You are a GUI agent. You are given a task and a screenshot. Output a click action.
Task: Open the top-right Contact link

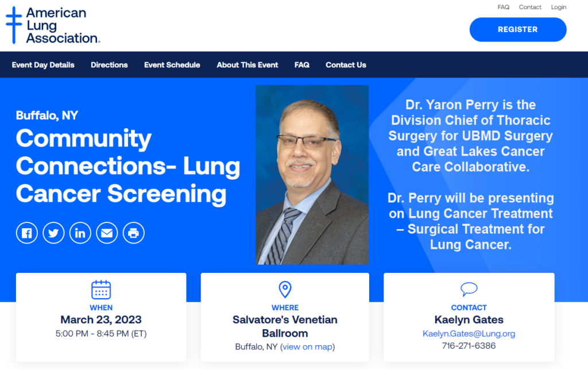[530, 7]
